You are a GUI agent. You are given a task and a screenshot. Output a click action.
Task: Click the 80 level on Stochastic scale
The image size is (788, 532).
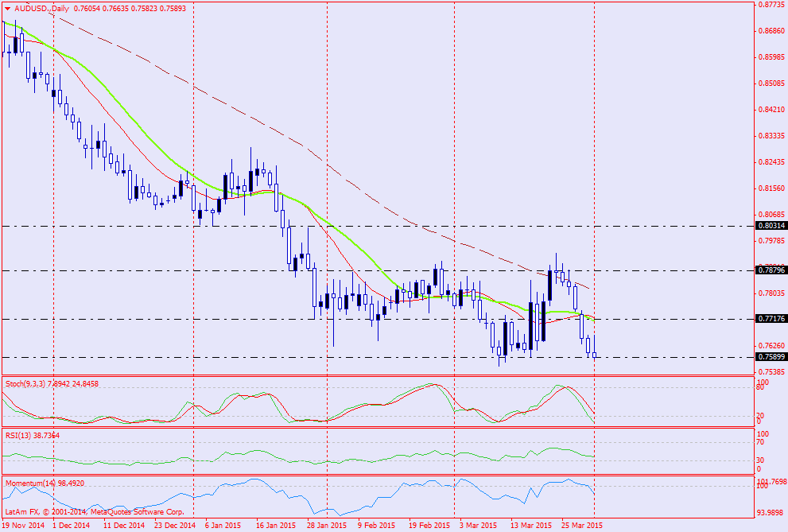tap(760, 388)
